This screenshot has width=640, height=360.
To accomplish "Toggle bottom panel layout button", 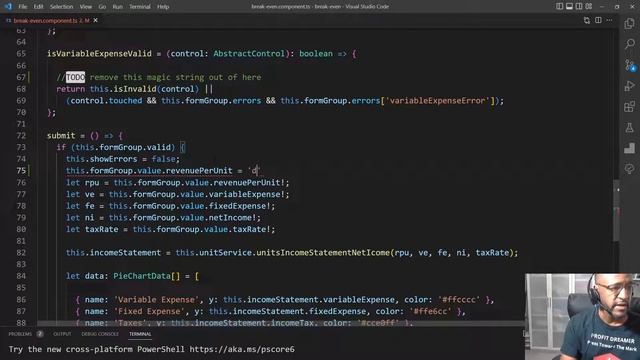I will pyautogui.click(x=569, y=7).
